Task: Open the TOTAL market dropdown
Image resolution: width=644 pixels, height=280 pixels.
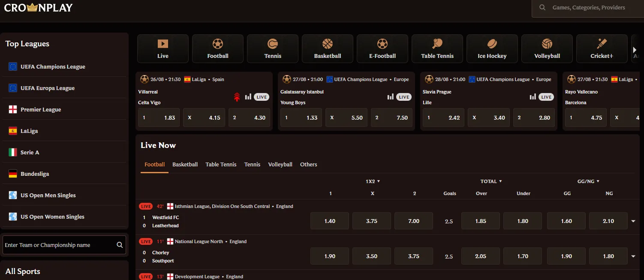Action: (491, 181)
